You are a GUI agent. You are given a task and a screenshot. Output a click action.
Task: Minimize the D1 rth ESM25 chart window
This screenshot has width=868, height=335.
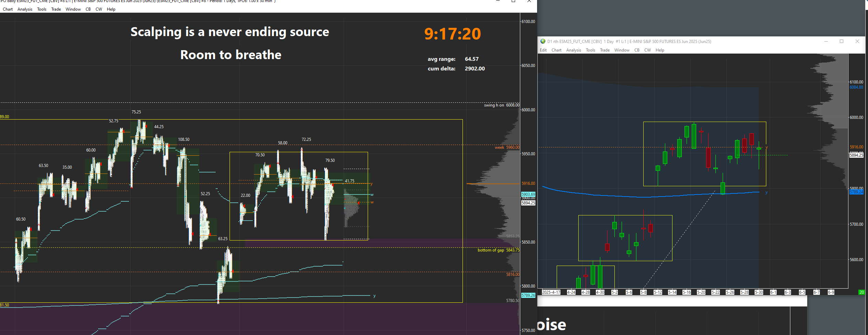pyautogui.click(x=826, y=41)
